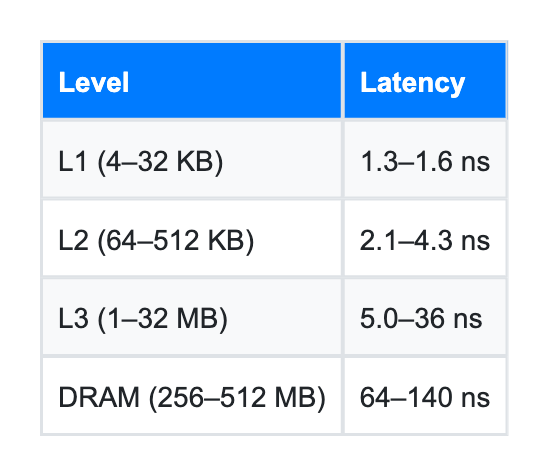Viewport: 550px width, 476px height.
Task: Click the (64–512 KB) size range text
Action: [176, 242]
